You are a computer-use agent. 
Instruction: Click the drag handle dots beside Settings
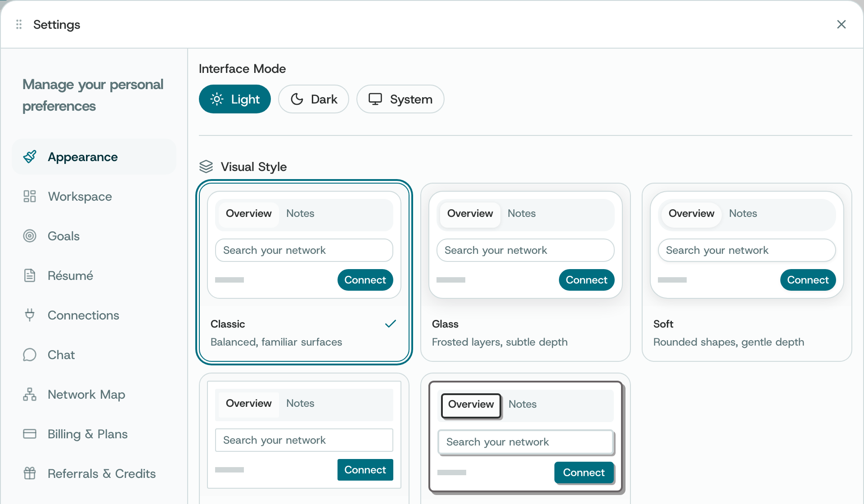[19, 24]
